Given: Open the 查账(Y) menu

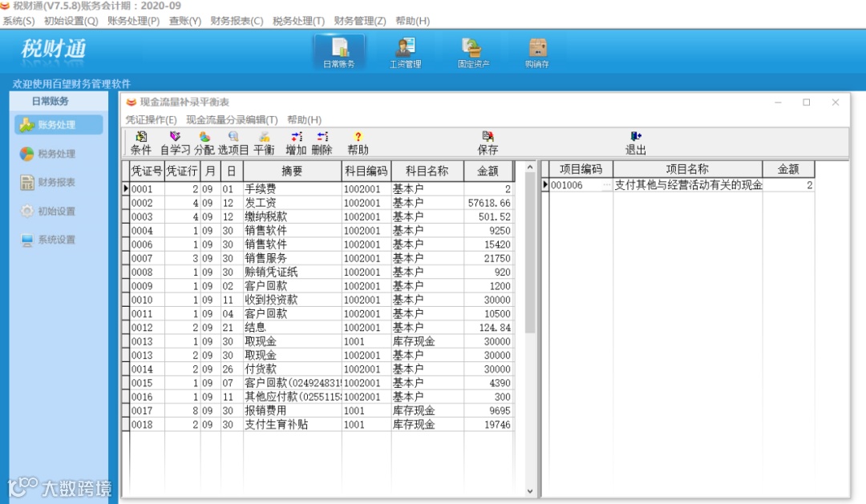Looking at the screenshot, I should click(x=185, y=21).
